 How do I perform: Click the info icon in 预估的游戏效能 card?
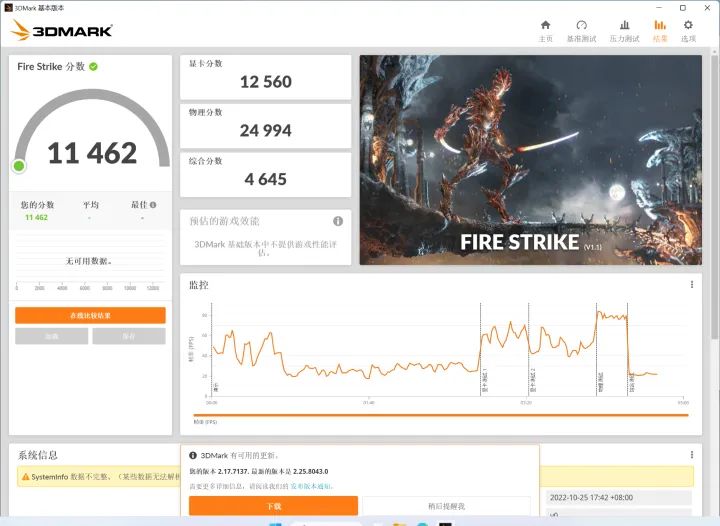coord(338,221)
